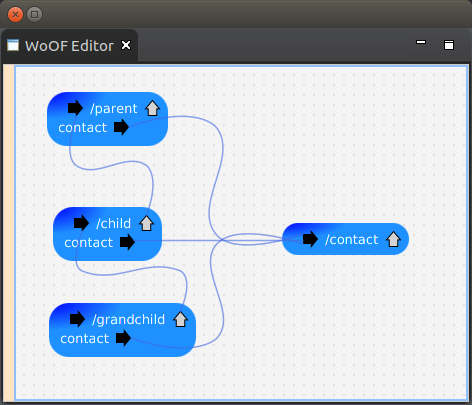Maximize the editor panel view
This screenshot has height=405, width=472.
click(x=449, y=45)
